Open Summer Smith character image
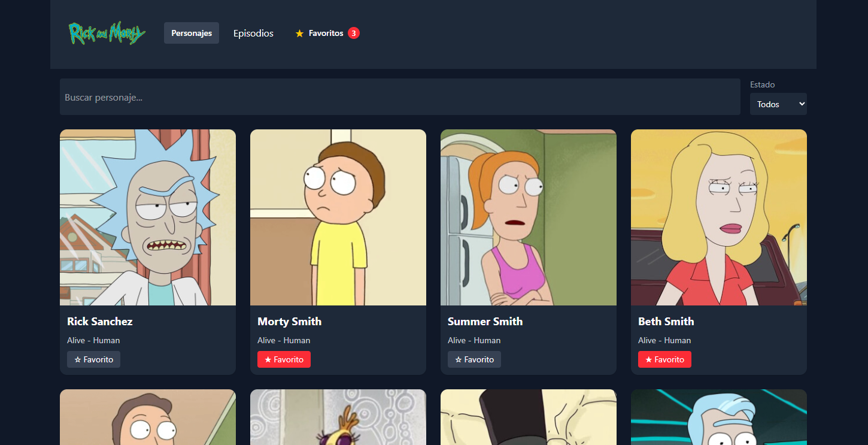This screenshot has width=868, height=445. [x=529, y=217]
